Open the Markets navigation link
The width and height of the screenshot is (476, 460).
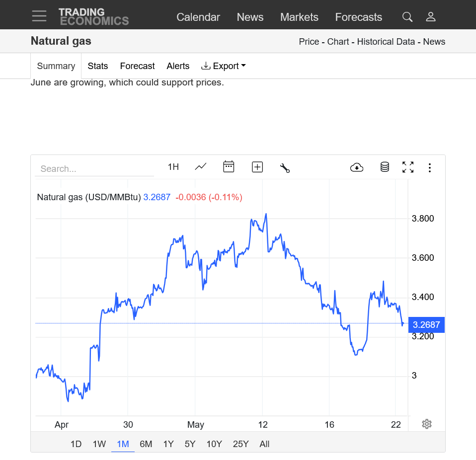coord(299,17)
